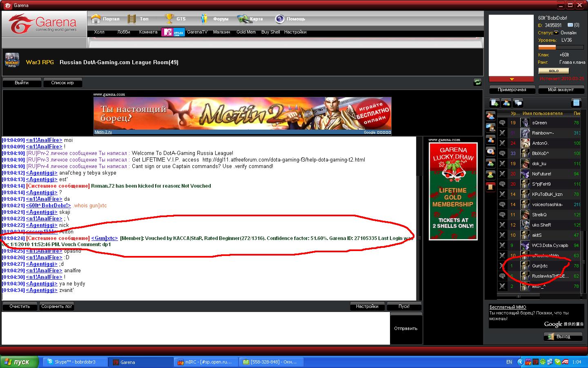
Task: Open the Топ ladder rankings icon
Action: point(131,19)
